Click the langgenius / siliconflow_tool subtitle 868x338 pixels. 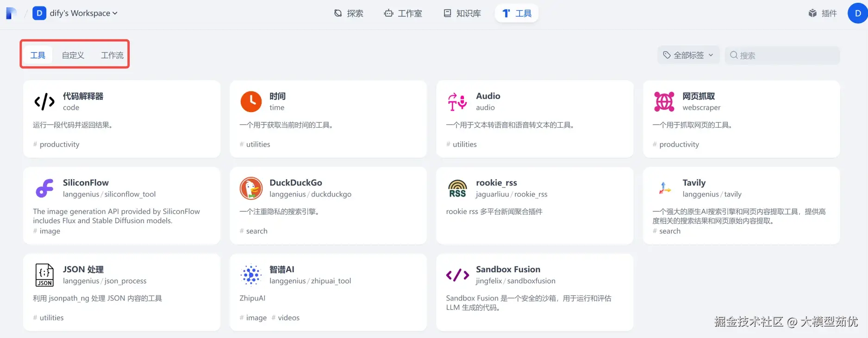coord(109,194)
